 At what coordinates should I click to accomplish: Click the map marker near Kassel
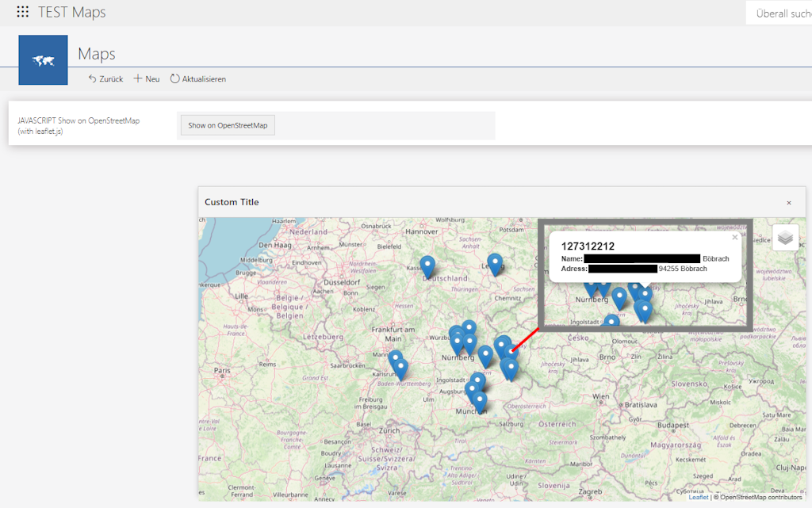(427, 265)
